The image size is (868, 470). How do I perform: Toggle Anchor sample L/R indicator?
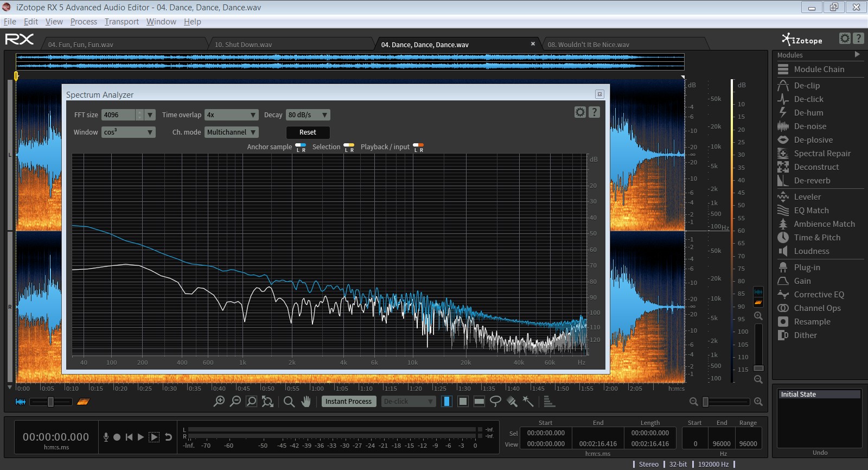(301, 147)
